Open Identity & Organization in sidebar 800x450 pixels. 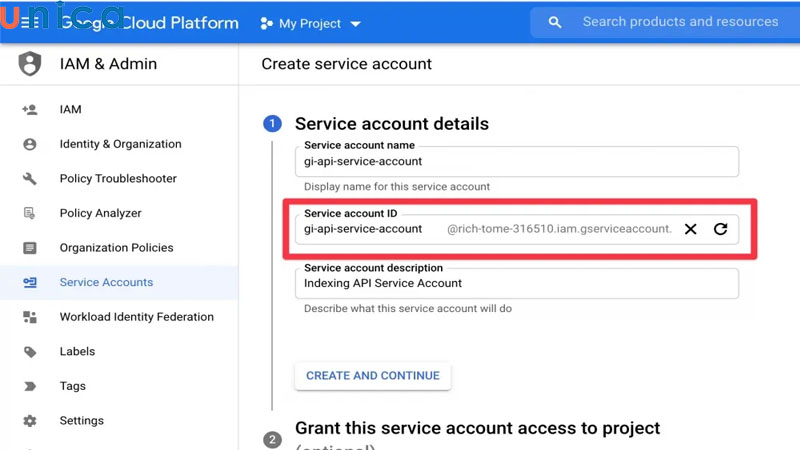(120, 144)
